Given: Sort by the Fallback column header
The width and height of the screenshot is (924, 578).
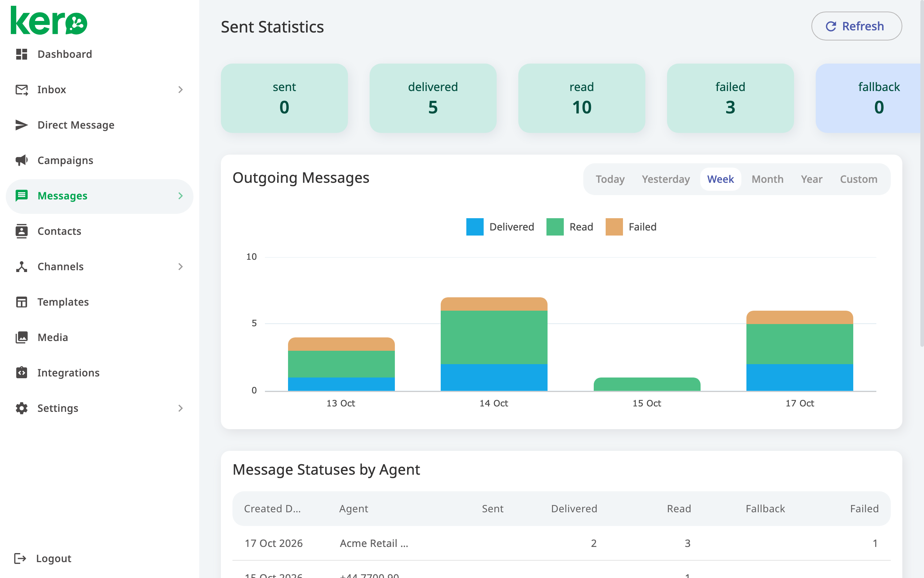Looking at the screenshot, I should point(765,509).
